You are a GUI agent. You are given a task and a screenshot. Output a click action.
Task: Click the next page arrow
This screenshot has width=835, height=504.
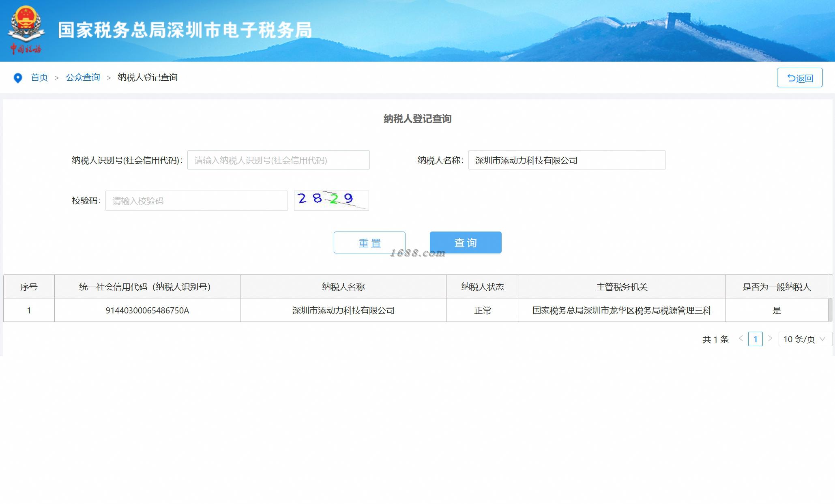click(x=770, y=339)
